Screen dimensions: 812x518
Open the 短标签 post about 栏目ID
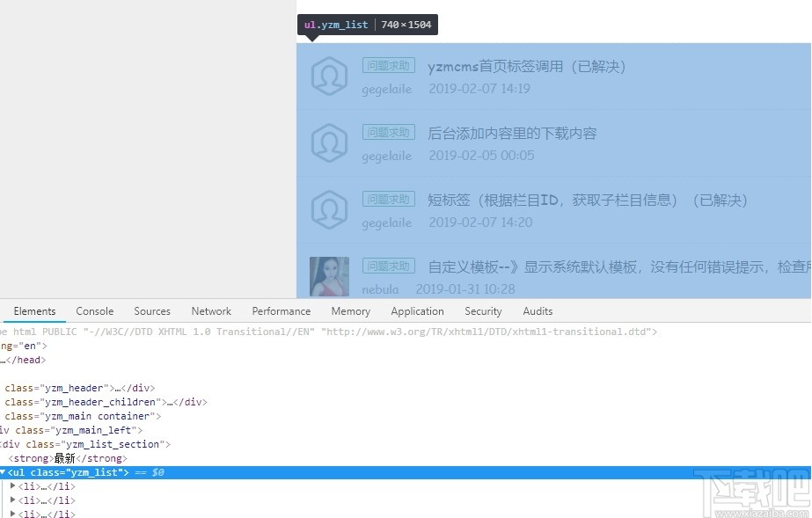(x=586, y=200)
